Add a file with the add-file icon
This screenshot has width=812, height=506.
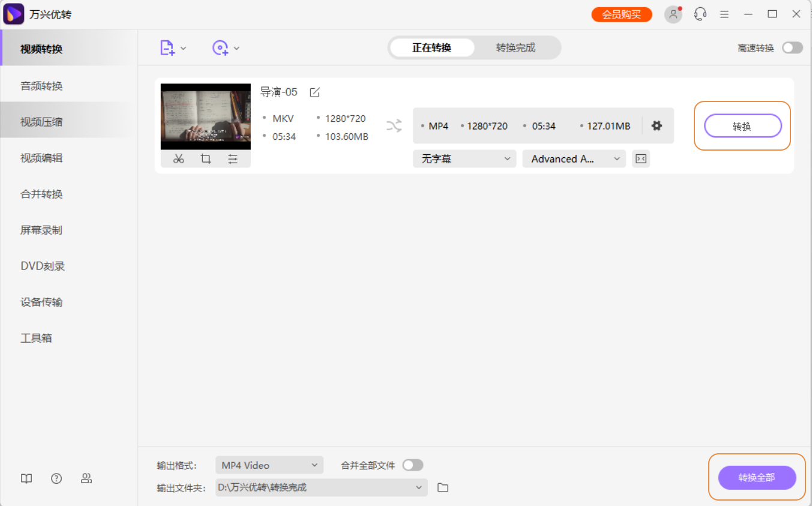tap(169, 47)
